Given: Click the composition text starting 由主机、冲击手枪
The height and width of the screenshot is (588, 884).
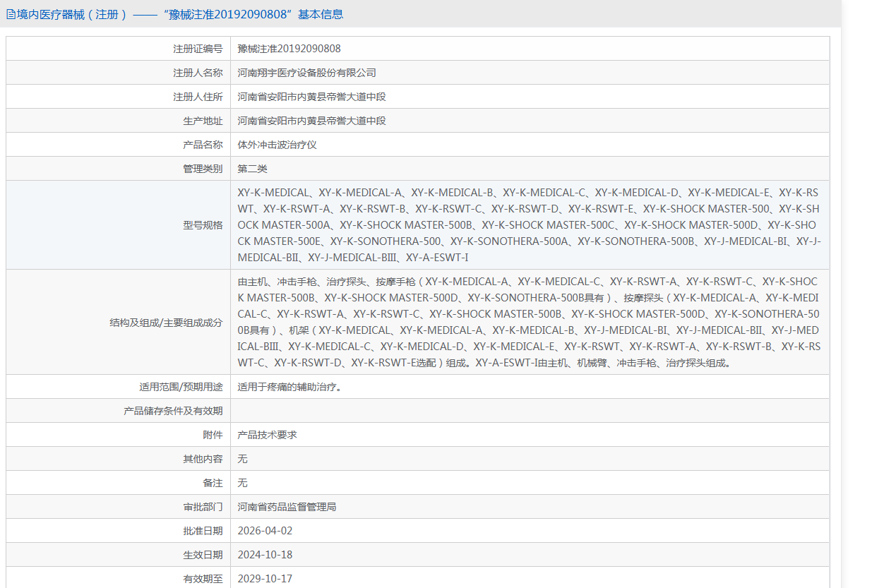Looking at the screenshot, I should coord(530,322).
